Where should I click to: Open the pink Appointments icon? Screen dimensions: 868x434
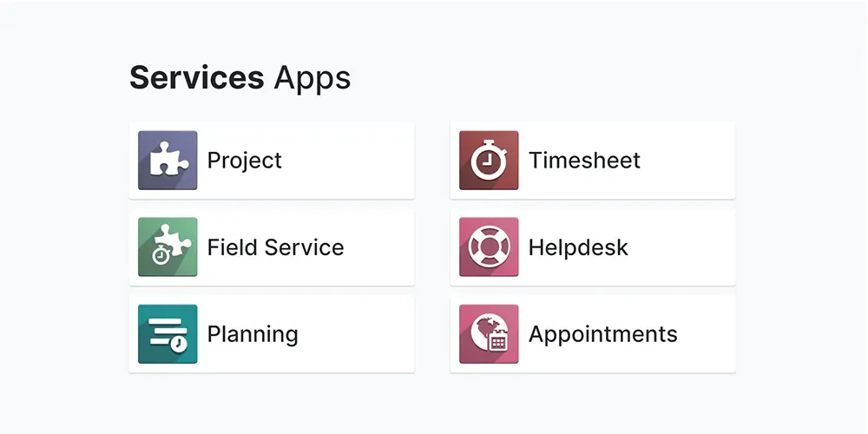(489, 334)
